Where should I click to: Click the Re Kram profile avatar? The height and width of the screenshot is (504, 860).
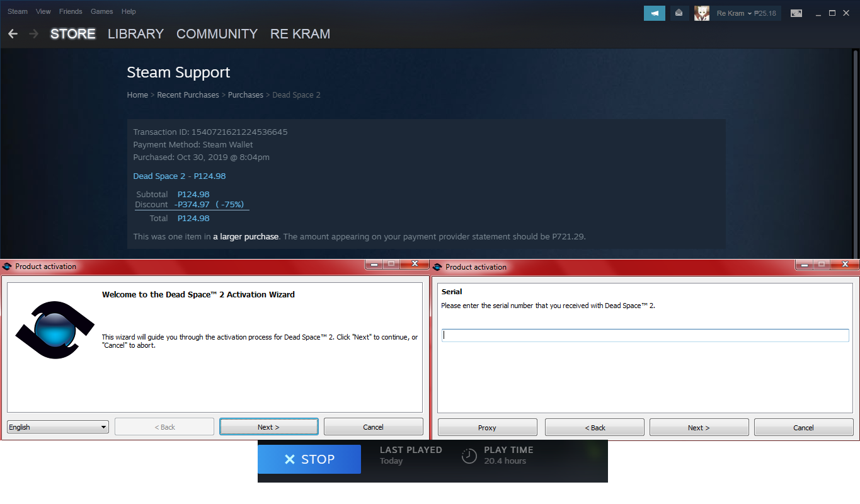[x=702, y=13]
